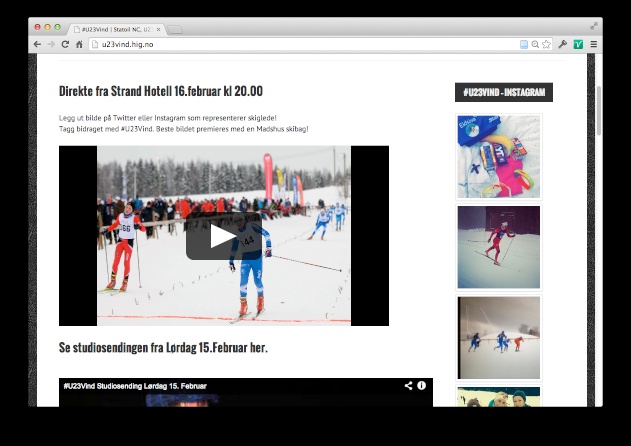Open the Chrome hamburger menu
Viewport: 631px width, 446px height.
click(x=594, y=44)
